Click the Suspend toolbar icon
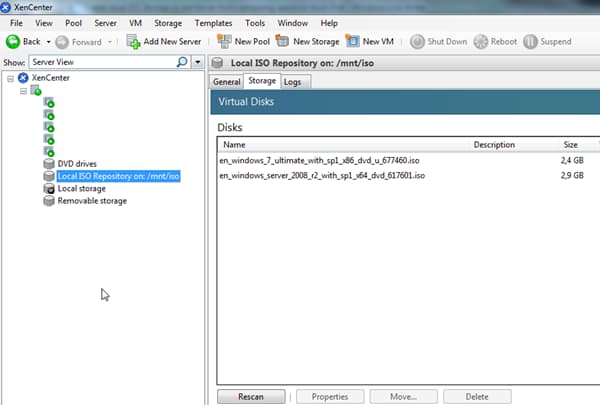600x405 pixels. [530, 42]
